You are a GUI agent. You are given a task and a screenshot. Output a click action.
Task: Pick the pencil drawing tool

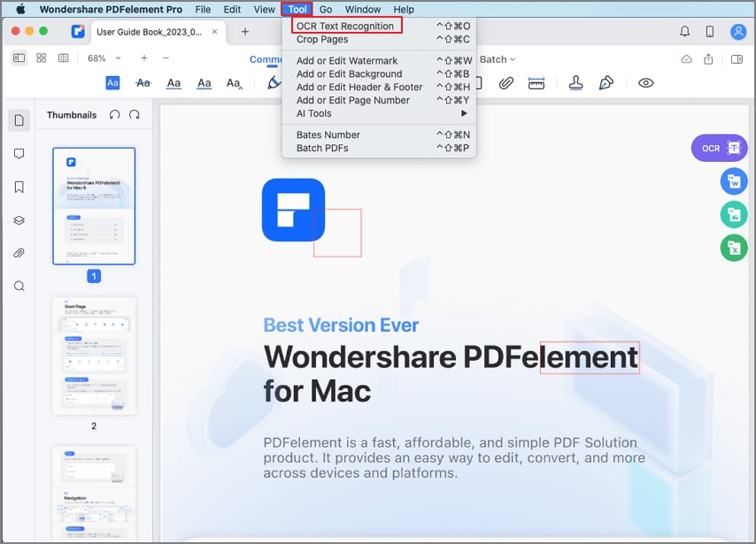point(274,83)
